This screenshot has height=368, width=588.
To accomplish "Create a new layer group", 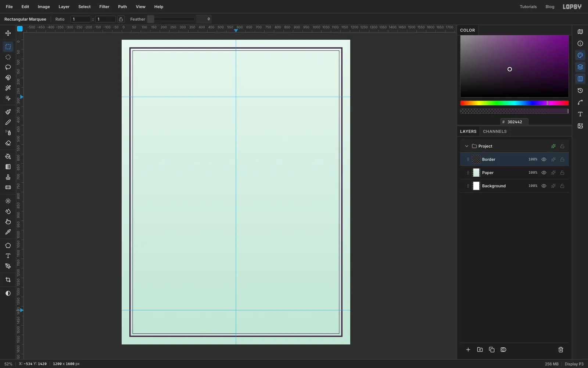I will pyautogui.click(x=480, y=350).
